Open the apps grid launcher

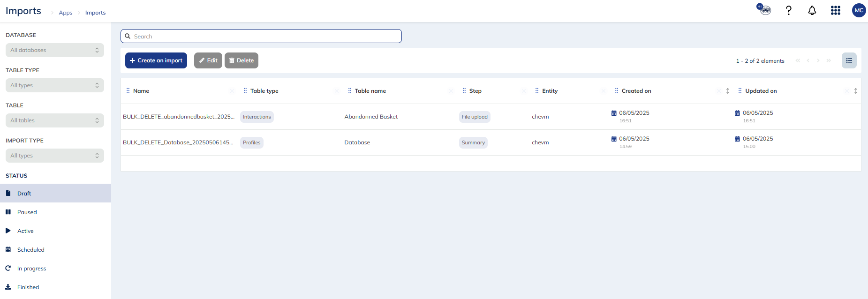pos(836,10)
